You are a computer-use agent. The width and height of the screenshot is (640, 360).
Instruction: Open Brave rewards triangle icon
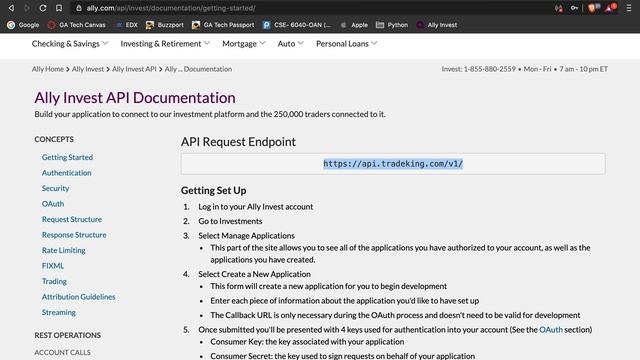[x=611, y=8]
